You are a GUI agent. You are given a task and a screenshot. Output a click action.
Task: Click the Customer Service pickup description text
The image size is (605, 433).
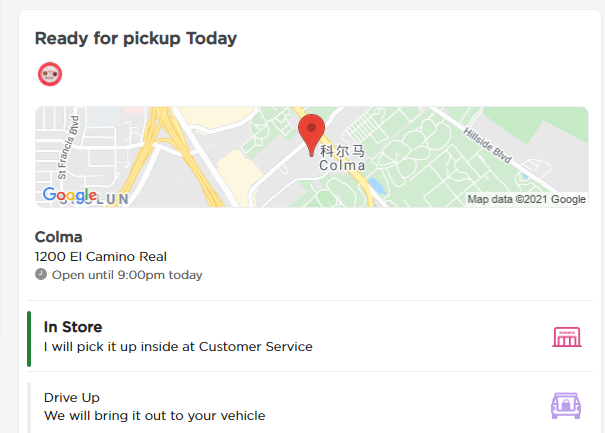(x=178, y=347)
